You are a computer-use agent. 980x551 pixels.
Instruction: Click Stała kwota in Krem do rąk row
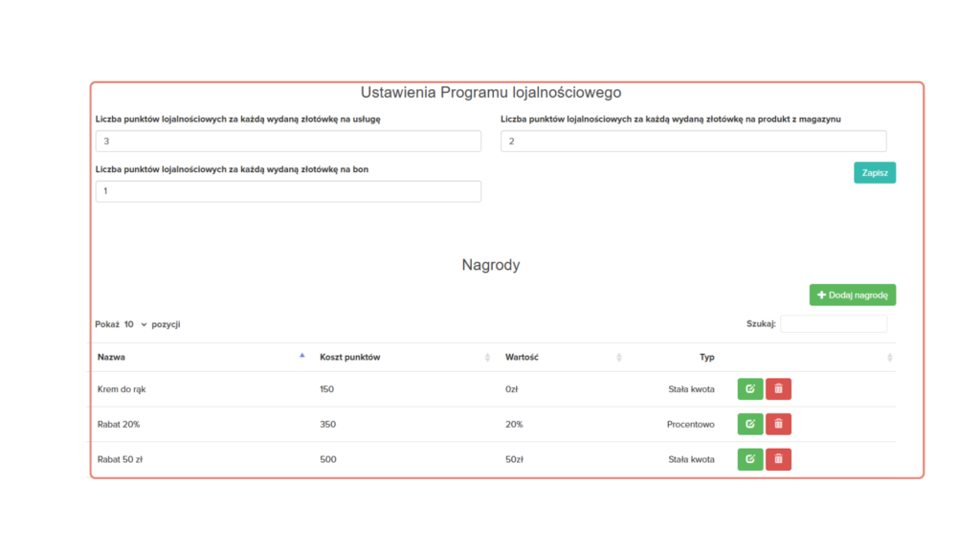(691, 389)
